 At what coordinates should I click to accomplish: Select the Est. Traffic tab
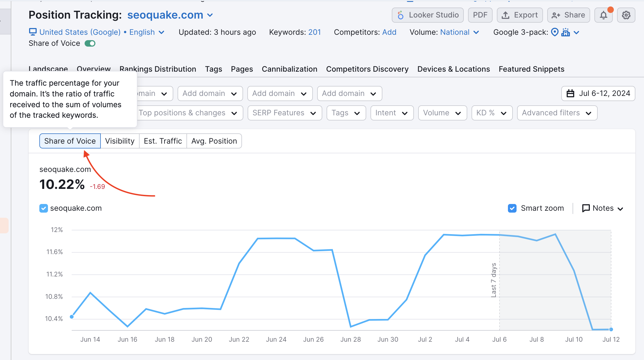click(163, 141)
